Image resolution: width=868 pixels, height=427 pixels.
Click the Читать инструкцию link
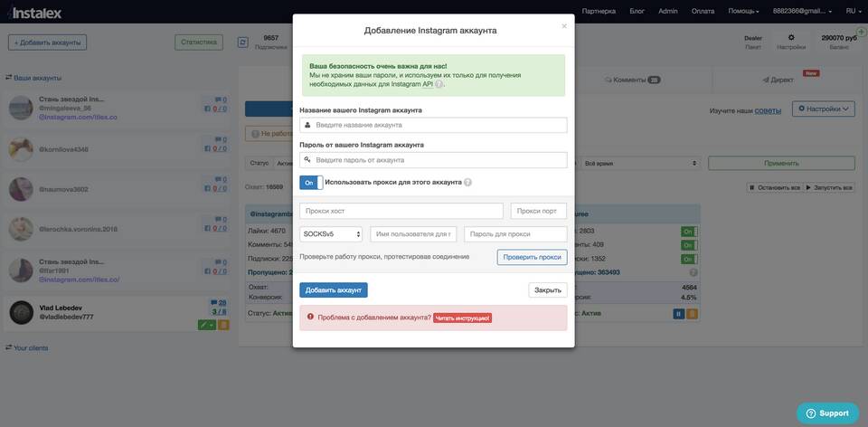[462, 318]
